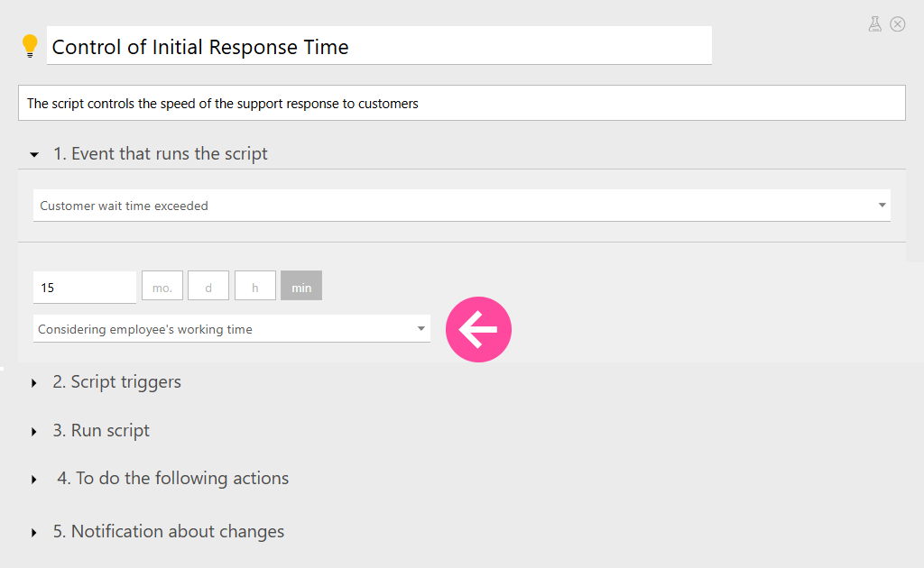Click the flask test icon

pyautogui.click(x=874, y=24)
